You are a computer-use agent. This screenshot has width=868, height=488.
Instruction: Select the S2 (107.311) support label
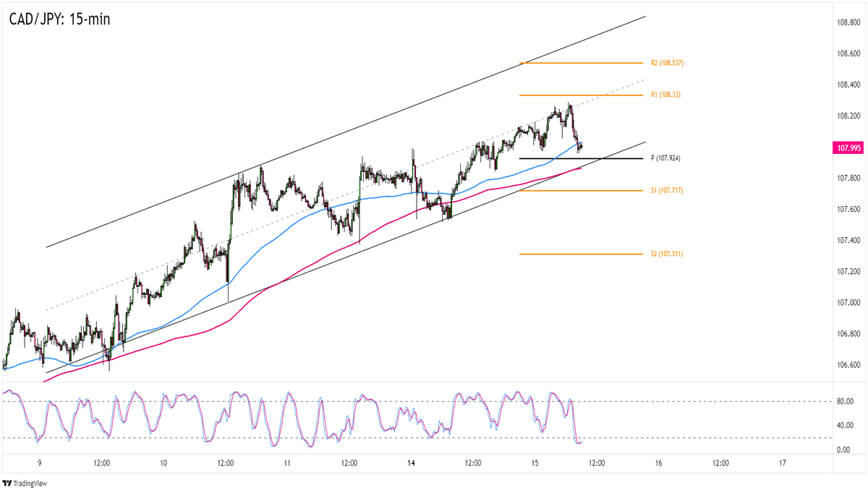666,254
